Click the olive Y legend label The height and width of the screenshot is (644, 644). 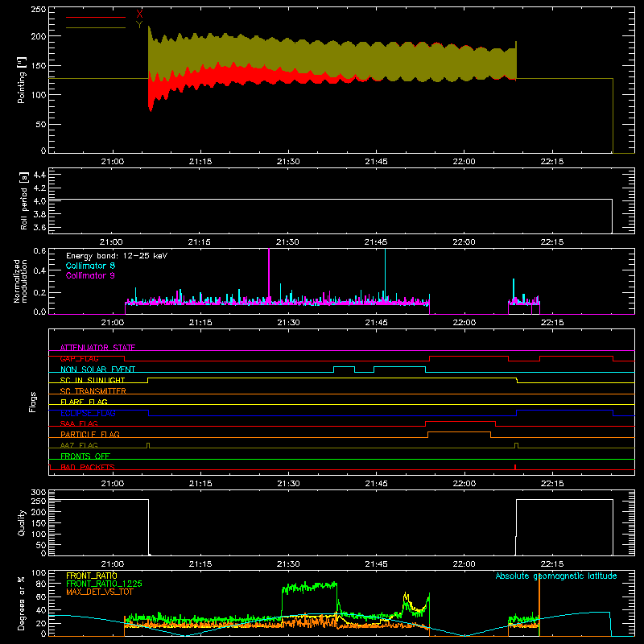tap(139, 25)
